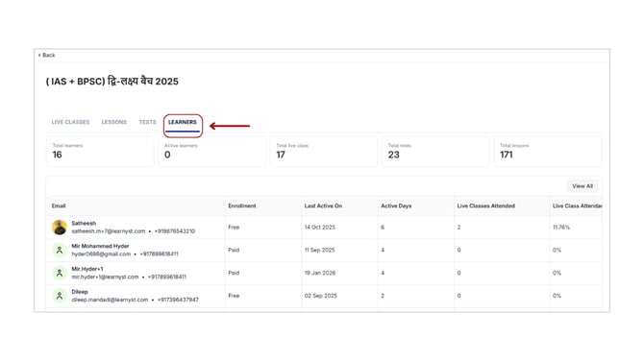The height and width of the screenshot is (361, 644).
Task: Open the Total learners 16 card
Action: (x=100, y=152)
